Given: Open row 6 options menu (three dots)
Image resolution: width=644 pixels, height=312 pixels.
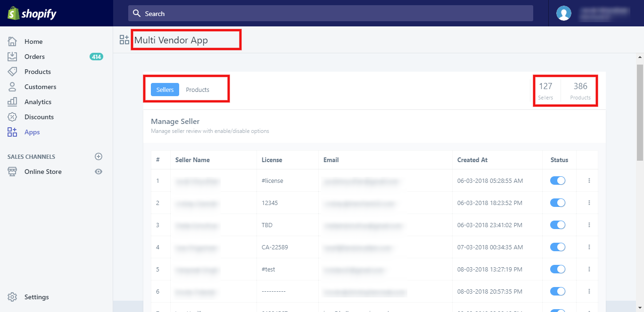Looking at the screenshot, I should click(589, 291).
